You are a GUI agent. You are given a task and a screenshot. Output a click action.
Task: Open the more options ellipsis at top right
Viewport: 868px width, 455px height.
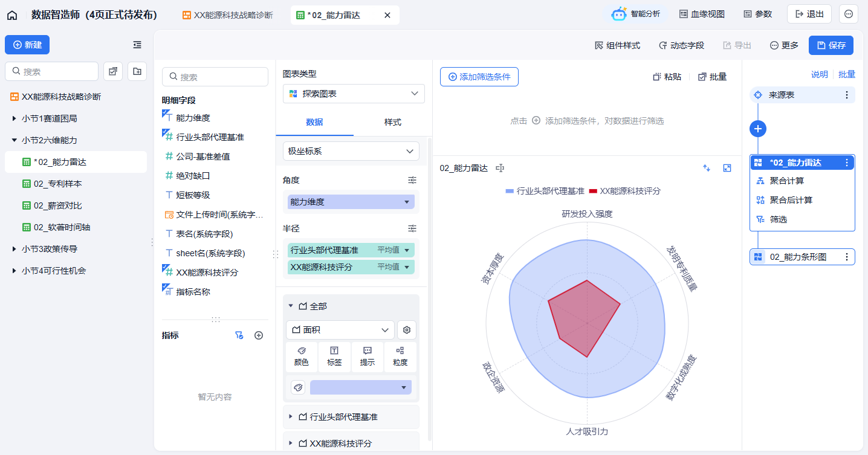coord(849,14)
